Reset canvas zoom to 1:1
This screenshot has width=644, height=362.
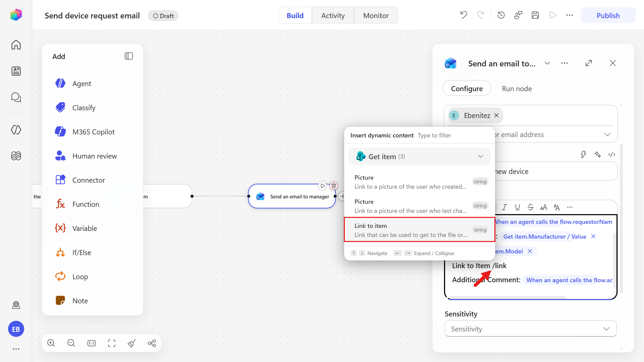[92, 343]
